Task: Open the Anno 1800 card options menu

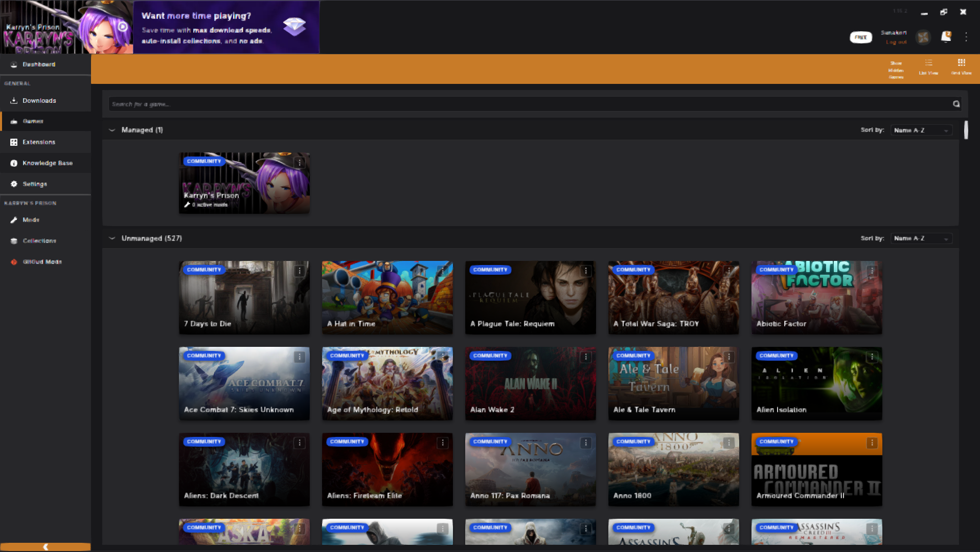Action: (729, 443)
